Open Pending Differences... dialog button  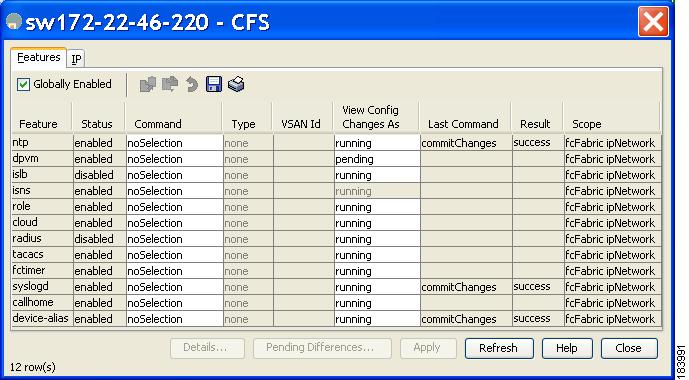322,348
